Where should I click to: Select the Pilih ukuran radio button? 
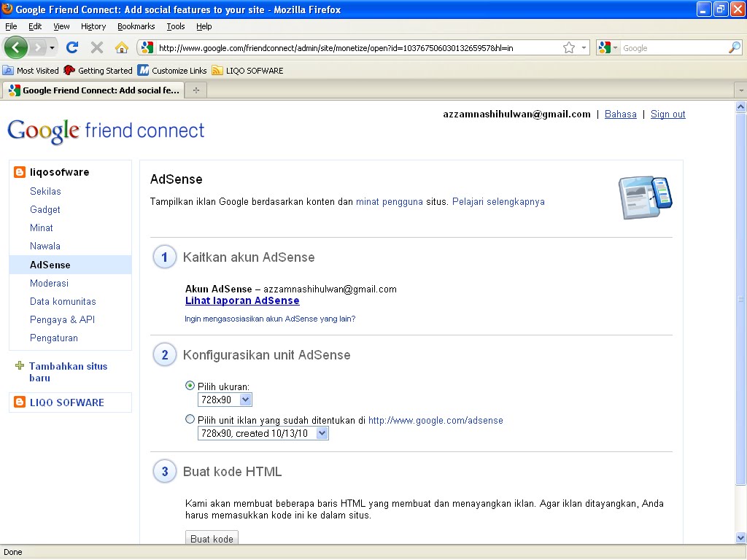pyautogui.click(x=190, y=386)
